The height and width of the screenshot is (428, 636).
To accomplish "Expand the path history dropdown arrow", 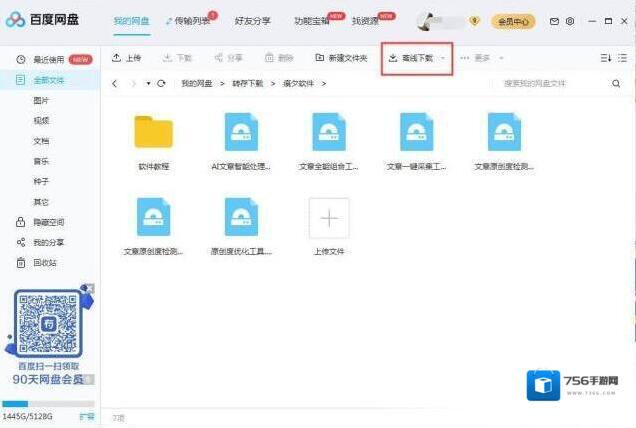I will coord(148,83).
